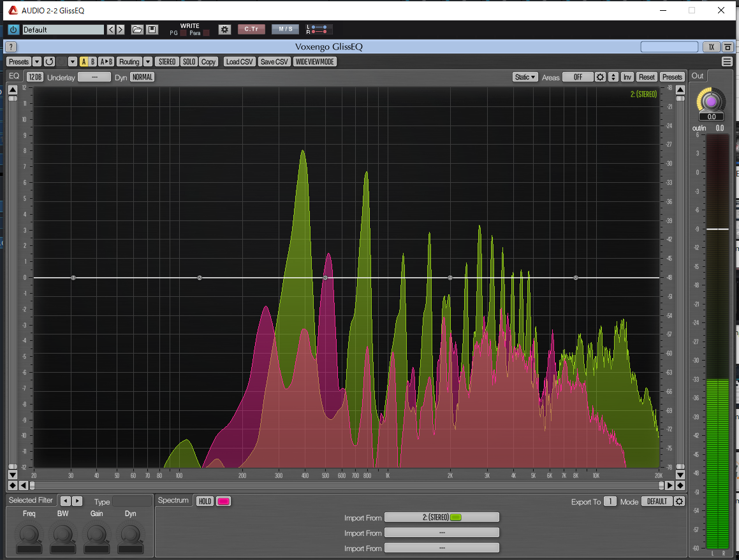Toggle the Para write checkbox
This screenshot has width=739, height=560.
[x=206, y=33]
